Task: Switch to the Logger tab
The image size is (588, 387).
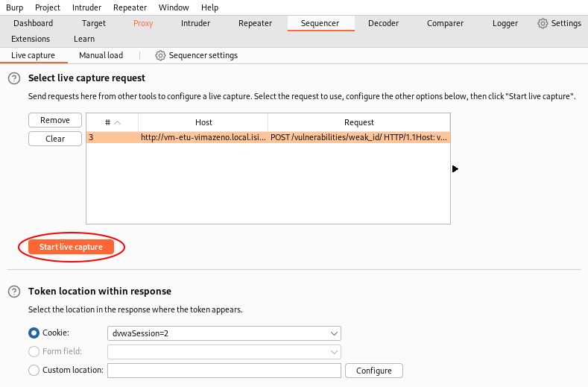Action: 505,23
